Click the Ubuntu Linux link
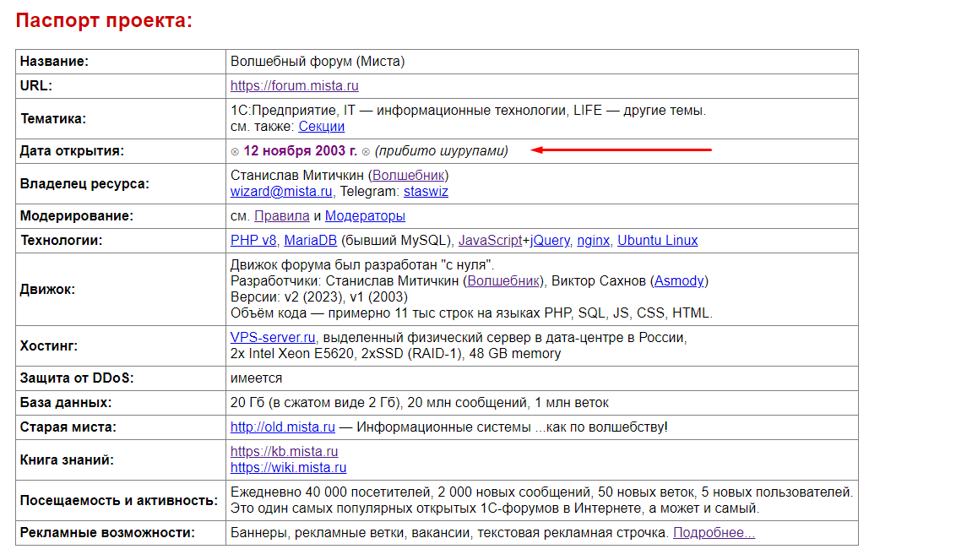956x560 pixels. coord(657,240)
